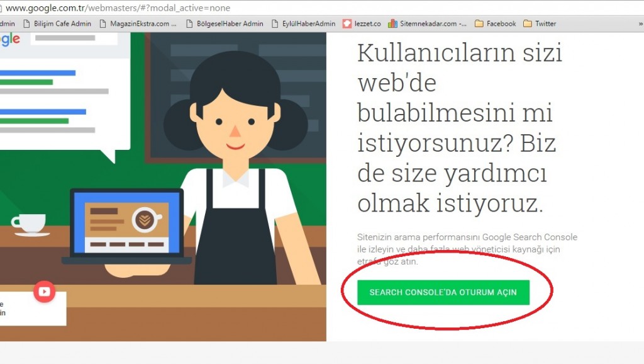The width and height of the screenshot is (644, 364).
Task: Click the green Search Console sign-in button
Action: click(443, 292)
